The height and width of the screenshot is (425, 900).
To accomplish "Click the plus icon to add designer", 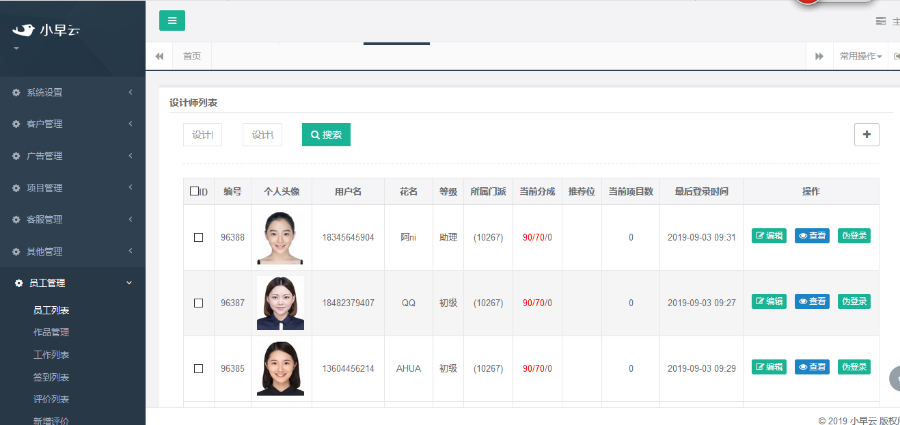I will pos(866,134).
